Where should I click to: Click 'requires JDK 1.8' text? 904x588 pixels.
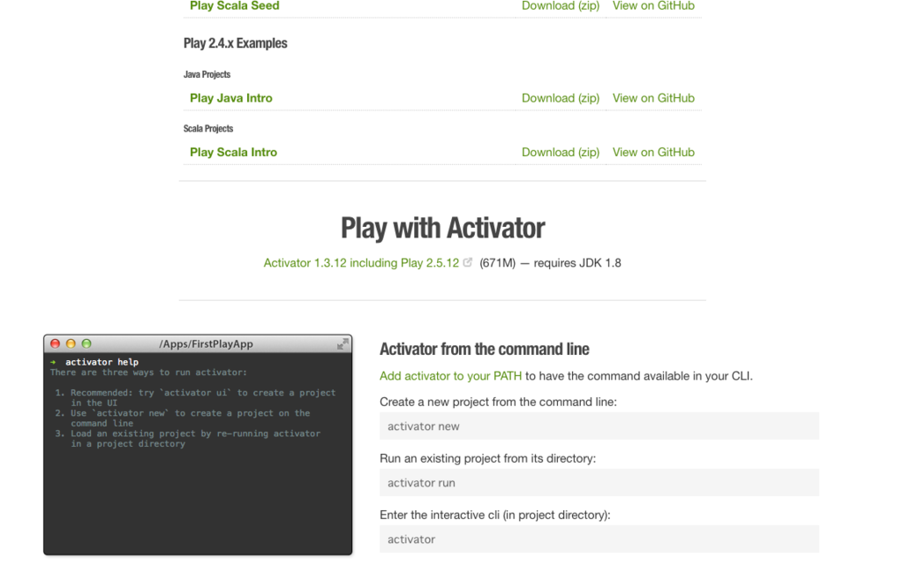pyautogui.click(x=577, y=263)
